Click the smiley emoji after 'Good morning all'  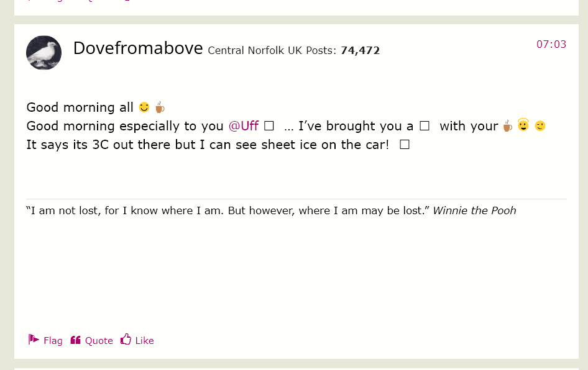tap(144, 107)
